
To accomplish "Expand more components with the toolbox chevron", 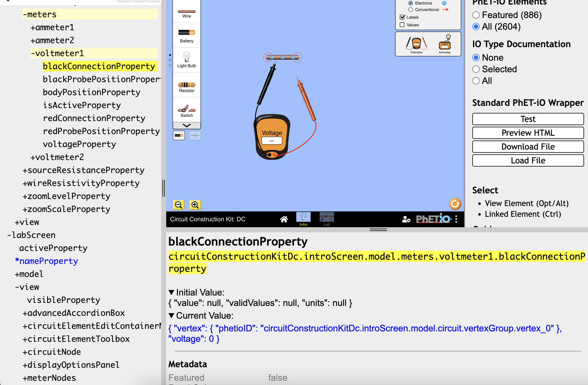I will click(x=186, y=125).
